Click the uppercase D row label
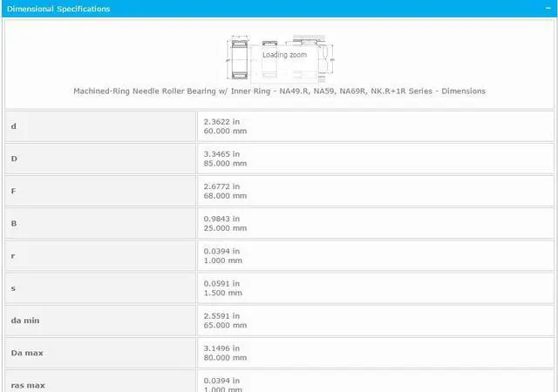The height and width of the screenshot is (392, 558). click(x=13, y=159)
